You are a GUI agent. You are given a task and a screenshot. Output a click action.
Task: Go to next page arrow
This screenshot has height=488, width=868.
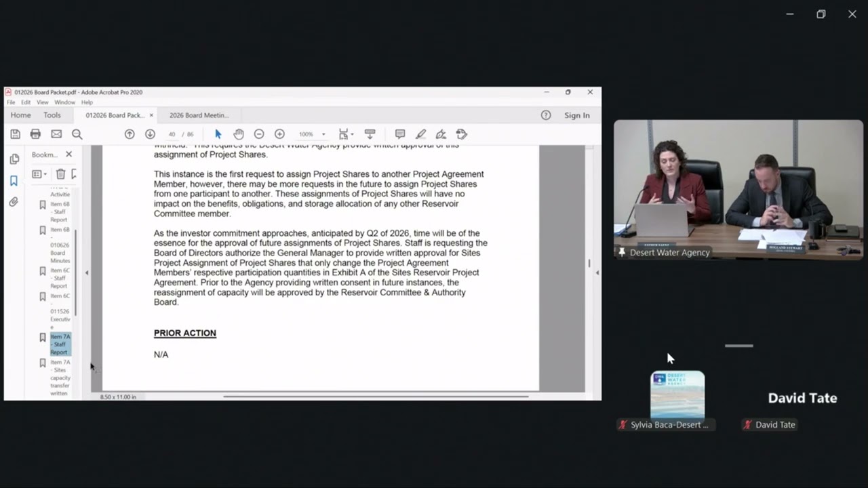click(150, 134)
